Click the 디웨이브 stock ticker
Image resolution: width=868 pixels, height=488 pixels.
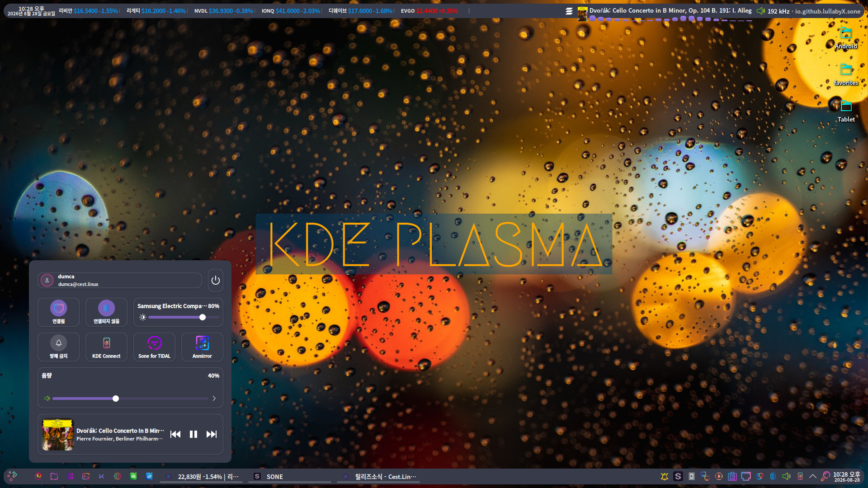click(x=360, y=11)
